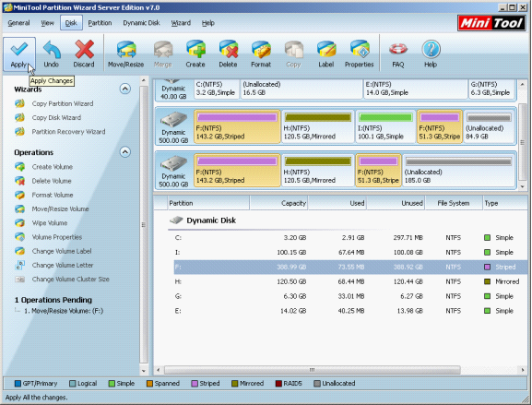This screenshot has width=532, height=405.
Task: Open the Dynamic Disk menu
Action: 141,23
